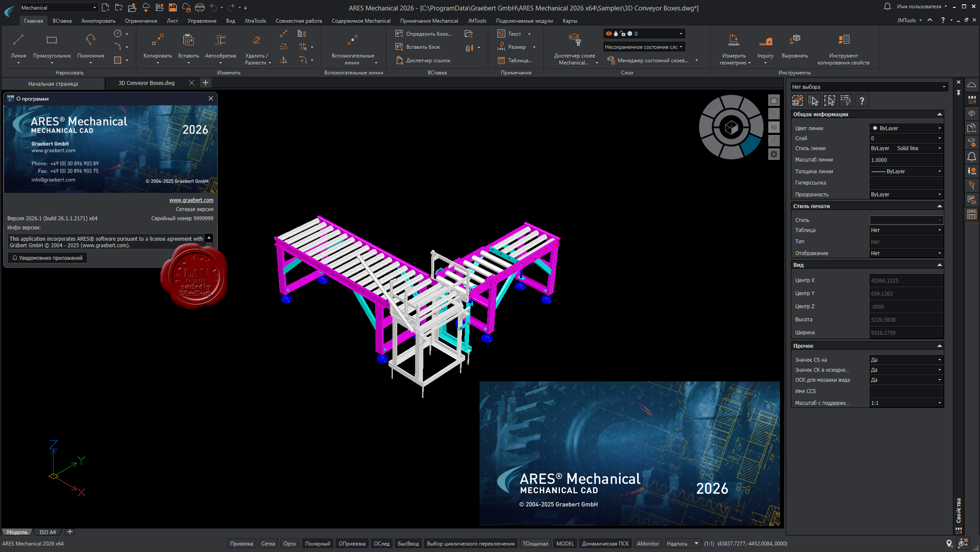Toggle Grid (Сетка) in status bar
Screen dimensions: 980x552
(x=268, y=543)
